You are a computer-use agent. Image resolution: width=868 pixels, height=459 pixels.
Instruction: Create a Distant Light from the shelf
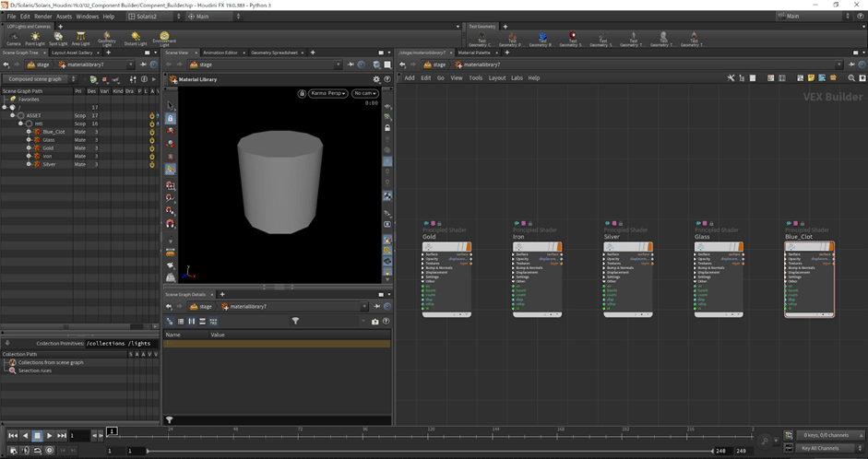(x=136, y=38)
